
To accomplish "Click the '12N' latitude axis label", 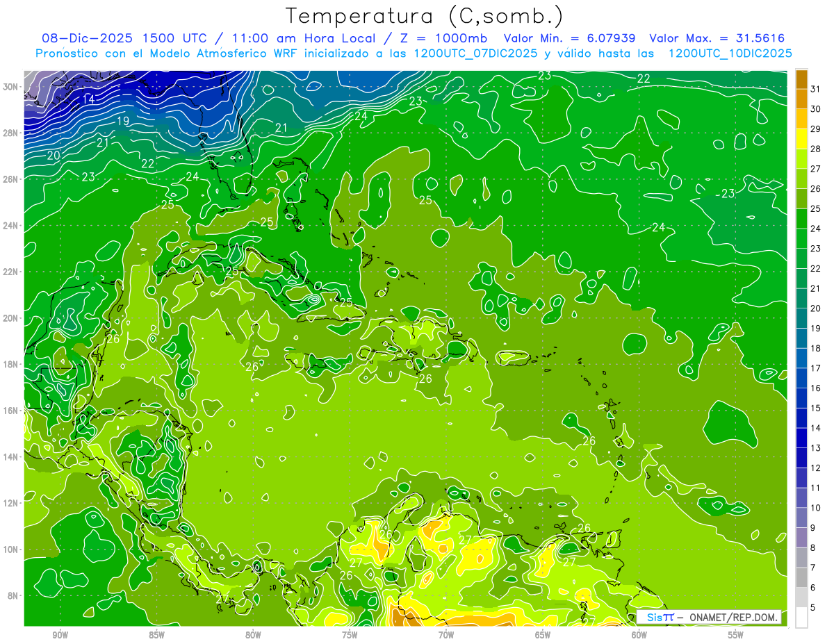I will (x=11, y=503).
